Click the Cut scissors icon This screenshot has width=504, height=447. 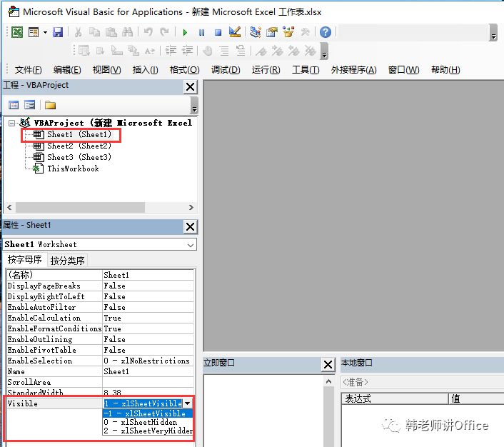tap(78, 32)
